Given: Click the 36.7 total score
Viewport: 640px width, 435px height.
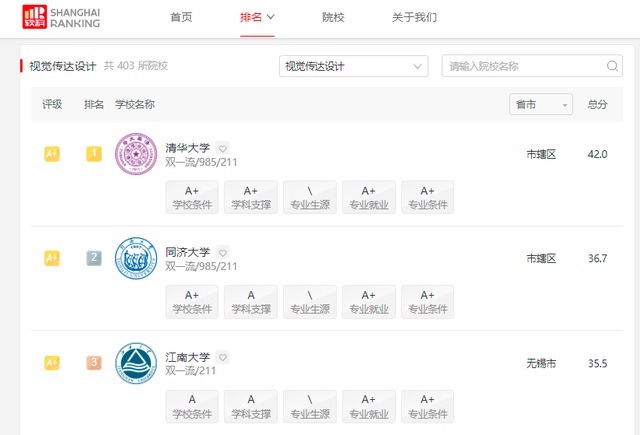Looking at the screenshot, I should coord(597,258).
